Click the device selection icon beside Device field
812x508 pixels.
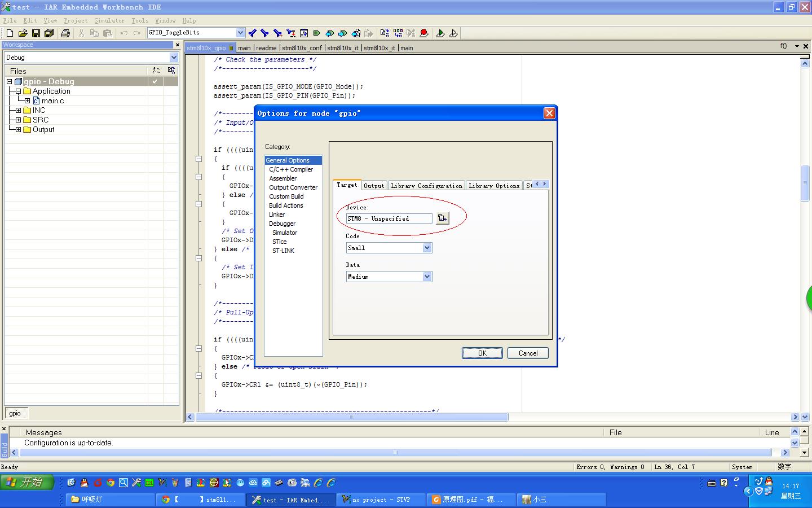(443, 218)
